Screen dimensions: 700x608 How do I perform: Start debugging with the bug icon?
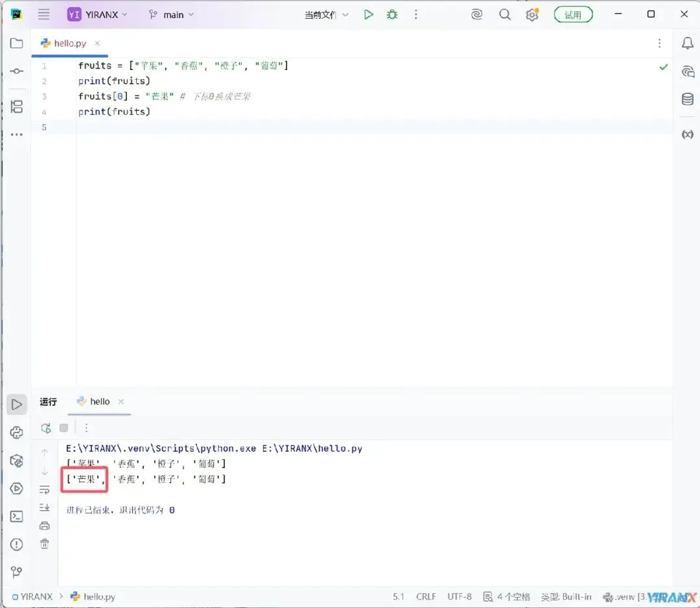(392, 15)
